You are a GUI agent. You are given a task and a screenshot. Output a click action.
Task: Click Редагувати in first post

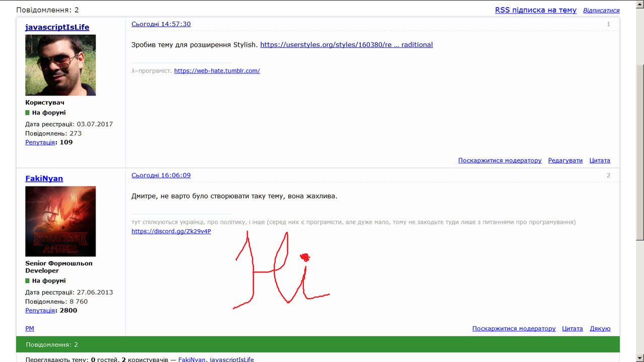pyautogui.click(x=565, y=160)
